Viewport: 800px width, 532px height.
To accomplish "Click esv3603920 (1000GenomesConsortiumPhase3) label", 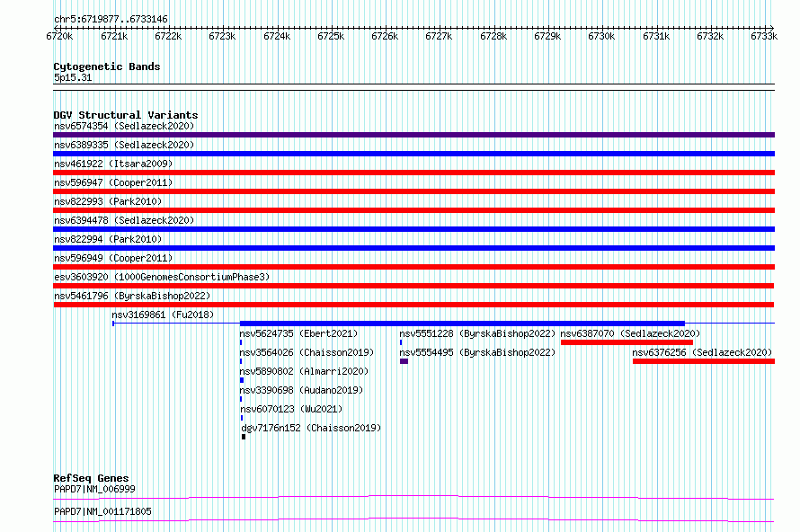I will click(162, 277).
